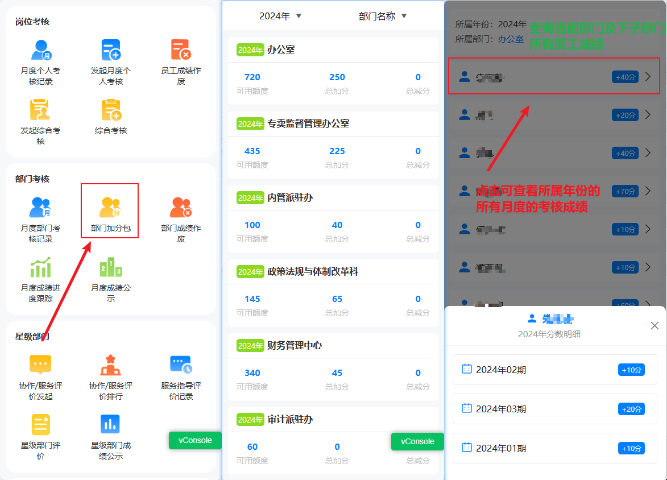The height and width of the screenshot is (480, 667).
Task: Expand the 部门名称 dropdown filter
Action: pos(383,16)
